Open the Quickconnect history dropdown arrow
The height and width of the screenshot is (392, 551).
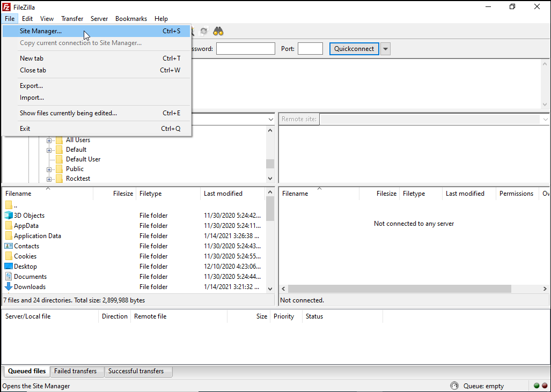coord(386,49)
